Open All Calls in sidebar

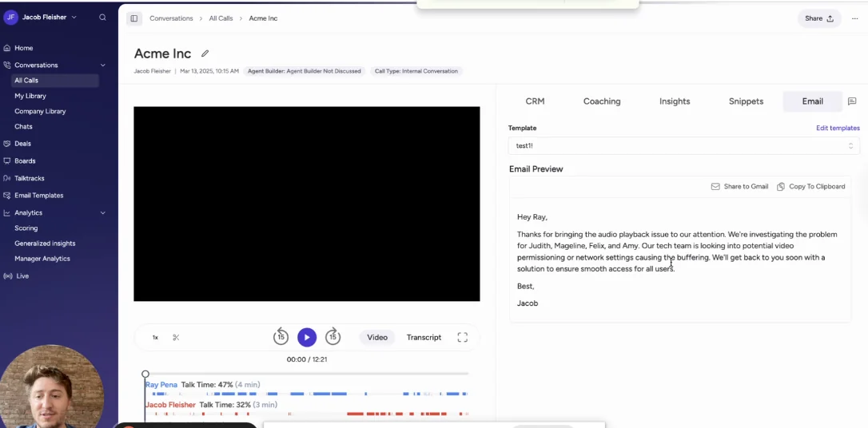[54, 80]
